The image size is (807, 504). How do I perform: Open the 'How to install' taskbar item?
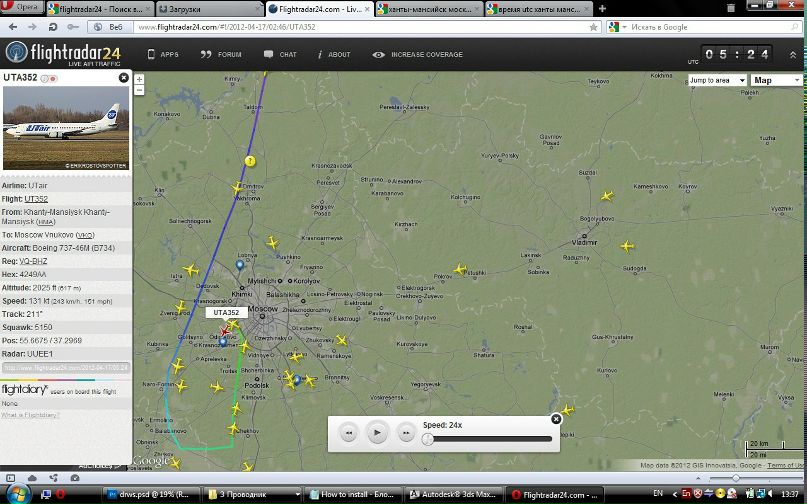pos(354,494)
